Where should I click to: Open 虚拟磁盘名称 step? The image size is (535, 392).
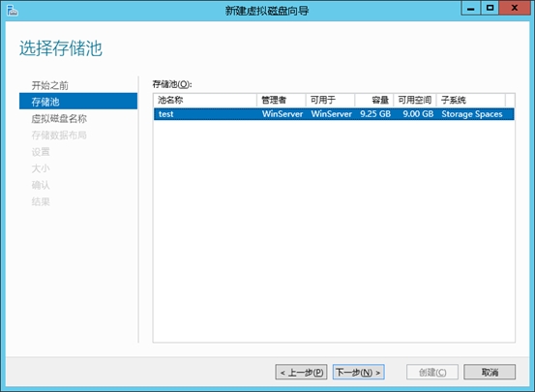click(x=59, y=118)
